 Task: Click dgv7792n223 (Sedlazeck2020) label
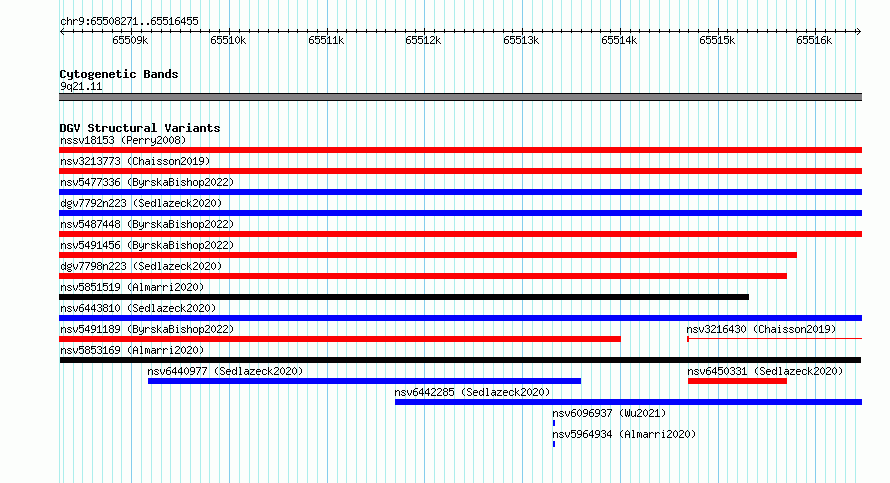(x=141, y=203)
